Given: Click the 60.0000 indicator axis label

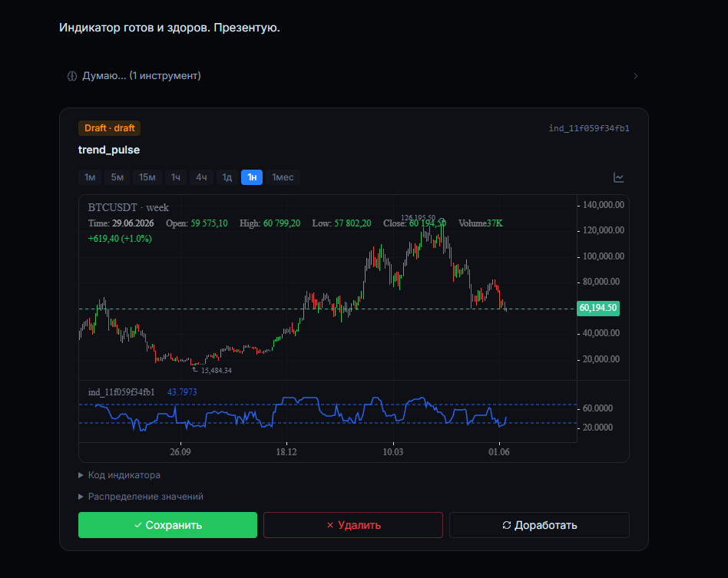Looking at the screenshot, I should coord(597,408).
